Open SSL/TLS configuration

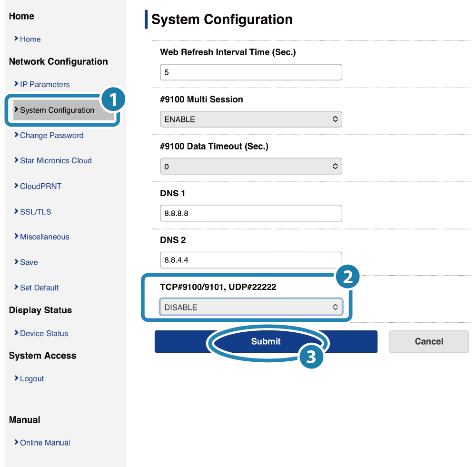tap(36, 212)
